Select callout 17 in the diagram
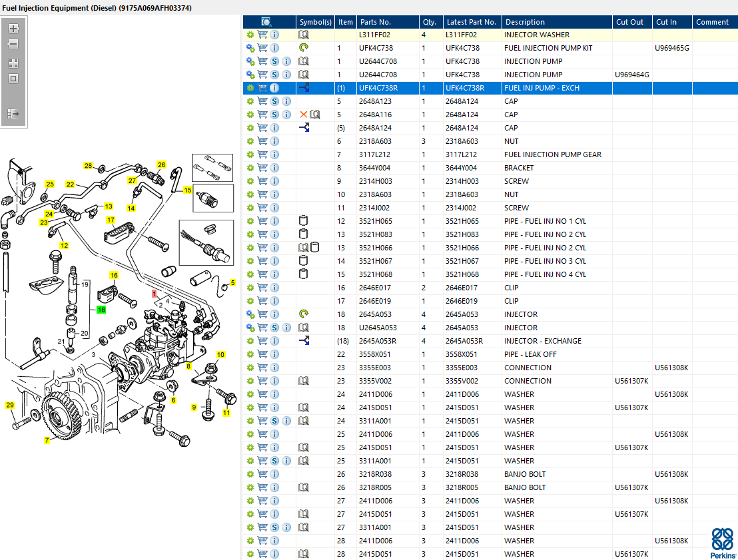Viewport: 738px width, 560px height. 111,220
